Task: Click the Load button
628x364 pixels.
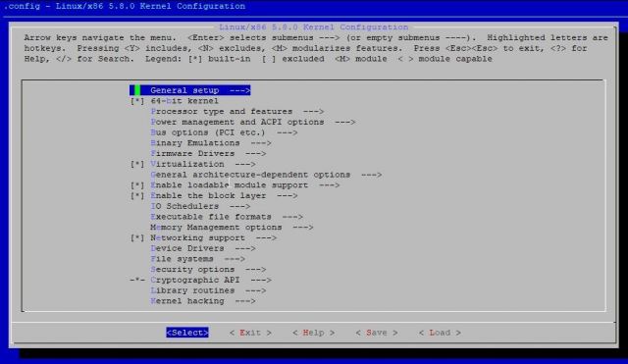Action: [x=440, y=333]
